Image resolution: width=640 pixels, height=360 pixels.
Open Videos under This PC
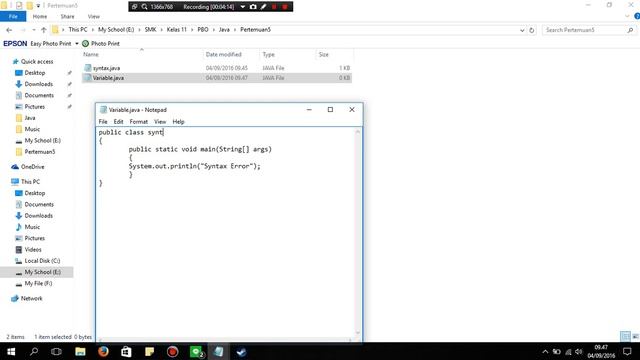click(33, 249)
